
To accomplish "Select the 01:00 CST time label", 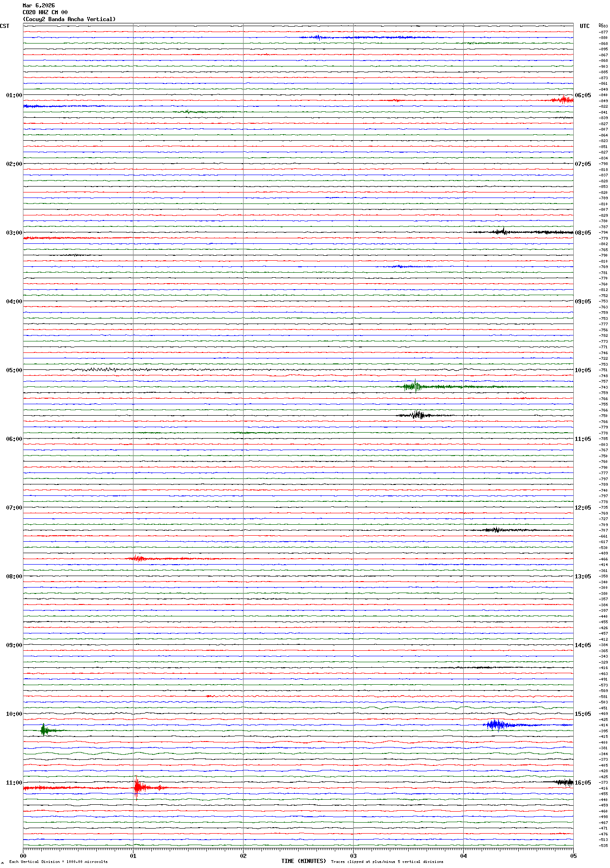I will click(x=14, y=95).
